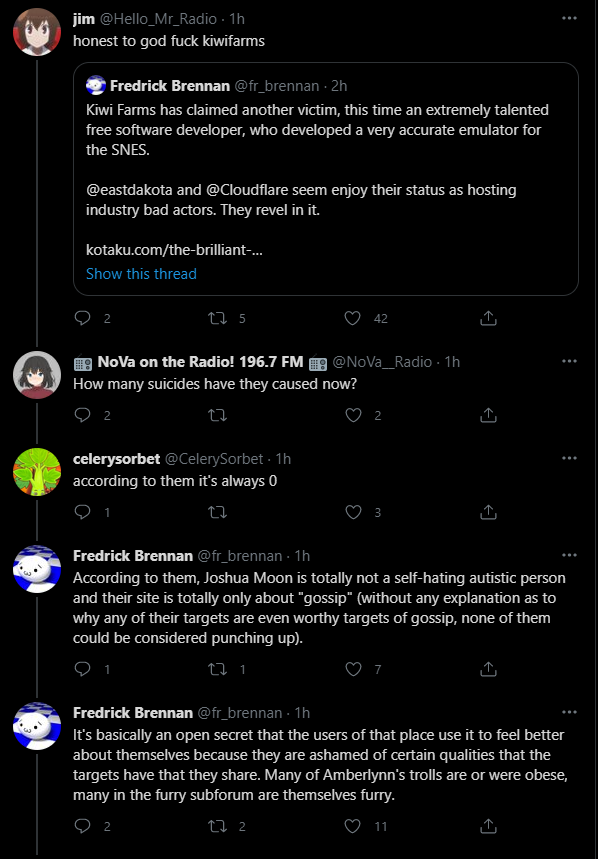Open more options on NoVa__Radio's tweet

point(570,362)
